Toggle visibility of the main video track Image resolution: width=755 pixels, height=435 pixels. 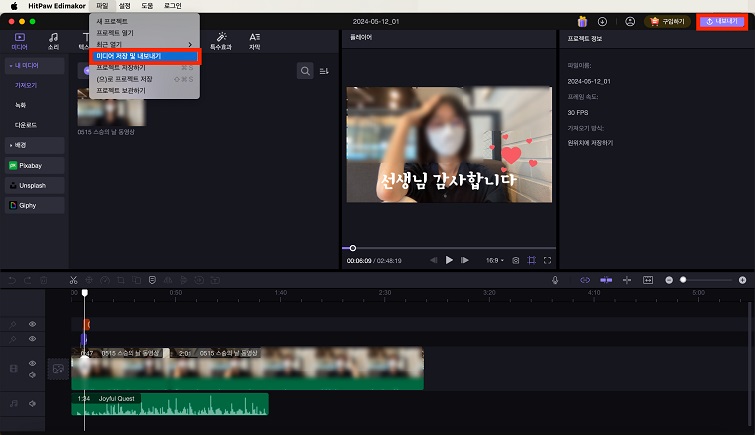point(32,364)
